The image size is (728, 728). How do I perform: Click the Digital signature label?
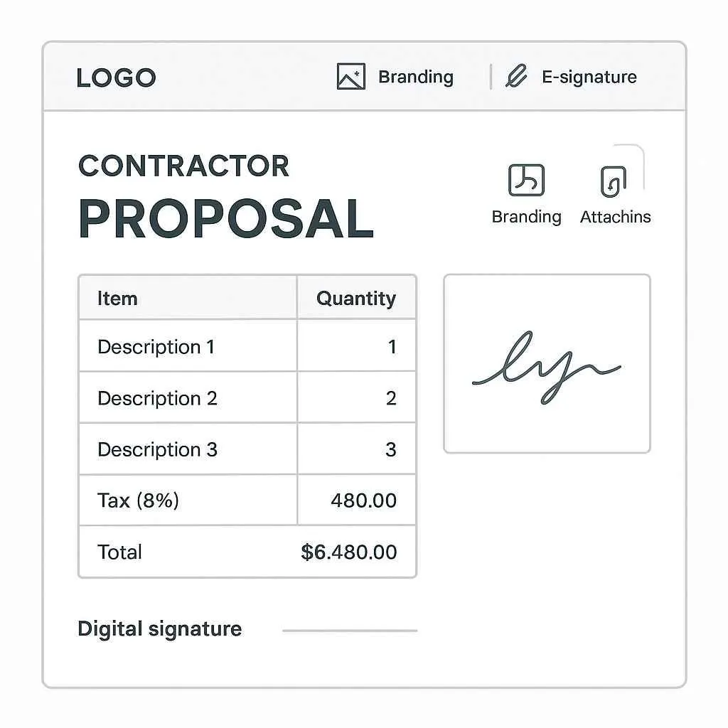[x=160, y=629]
